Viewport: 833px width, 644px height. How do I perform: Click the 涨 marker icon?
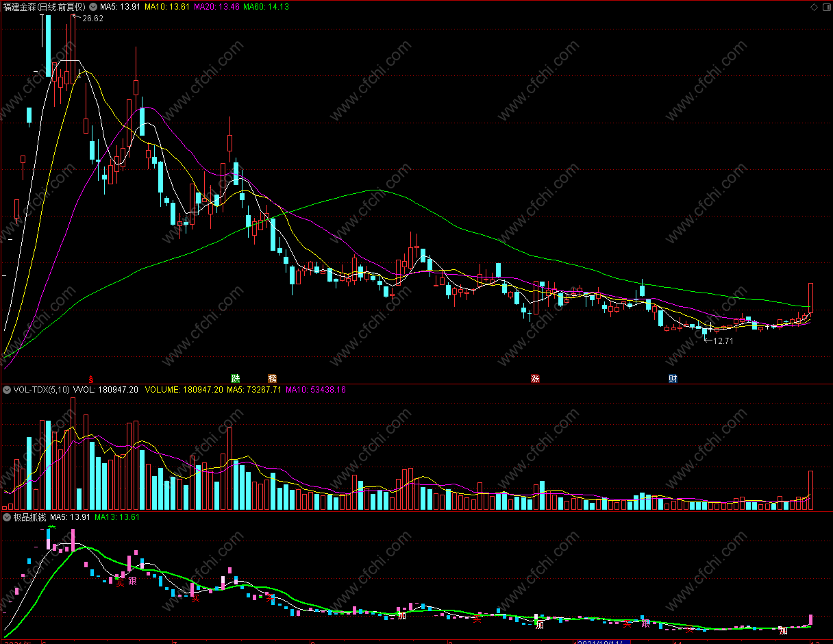pos(535,378)
